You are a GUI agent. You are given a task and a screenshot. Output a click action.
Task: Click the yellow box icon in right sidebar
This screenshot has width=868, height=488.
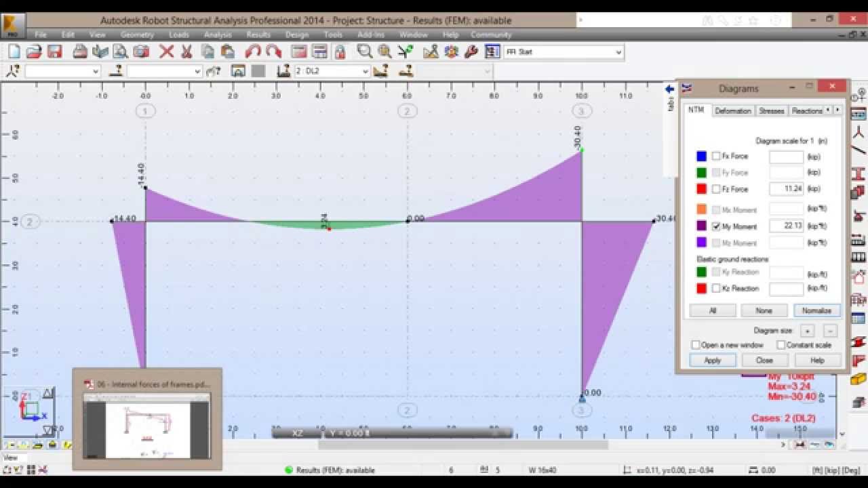[859, 379]
